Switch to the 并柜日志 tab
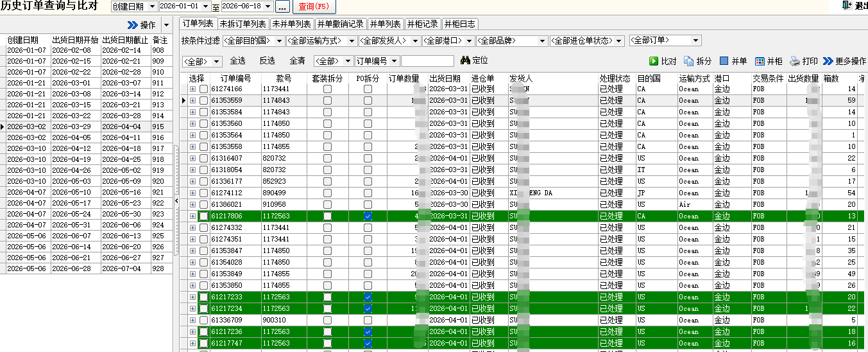Image resolution: width=868 pixels, height=352 pixels. tap(460, 24)
